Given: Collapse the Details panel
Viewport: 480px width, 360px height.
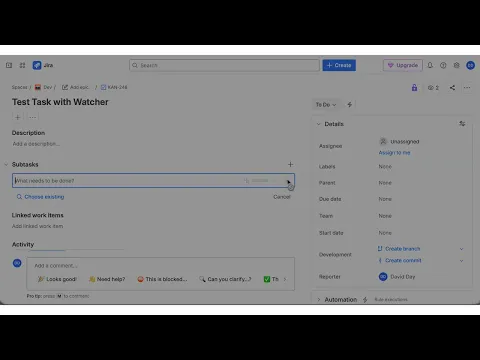Looking at the screenshot, I should click(x=318, y=124).
